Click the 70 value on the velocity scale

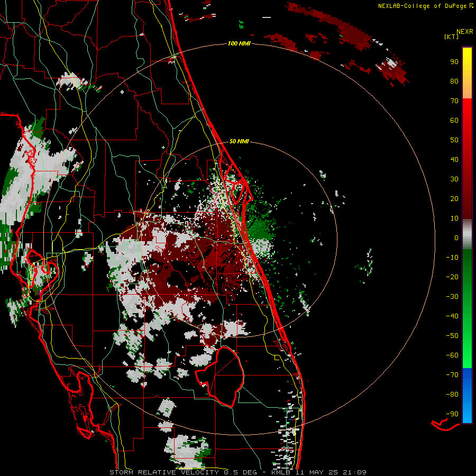click(x=454, y=101)
